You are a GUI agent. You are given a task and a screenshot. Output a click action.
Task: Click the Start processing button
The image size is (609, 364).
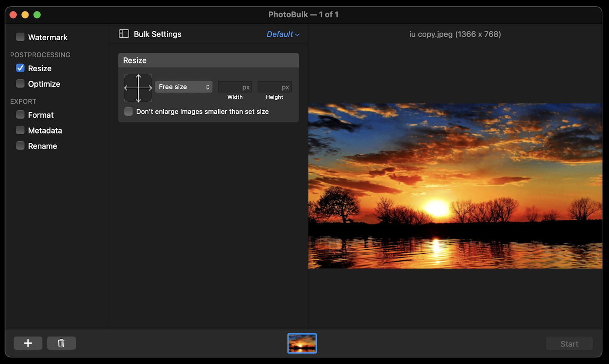[569, 343]
